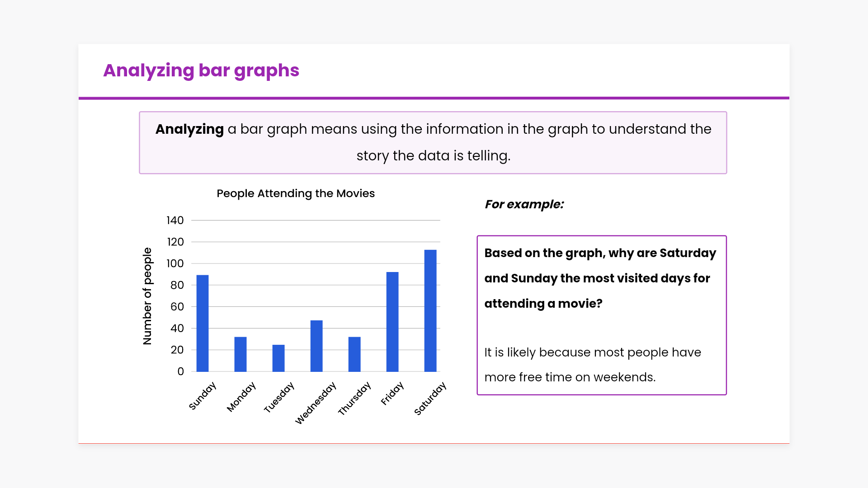The image size is (868, 488).
Task: Click the Monday bar in the chart
Action: pos(241,354)
